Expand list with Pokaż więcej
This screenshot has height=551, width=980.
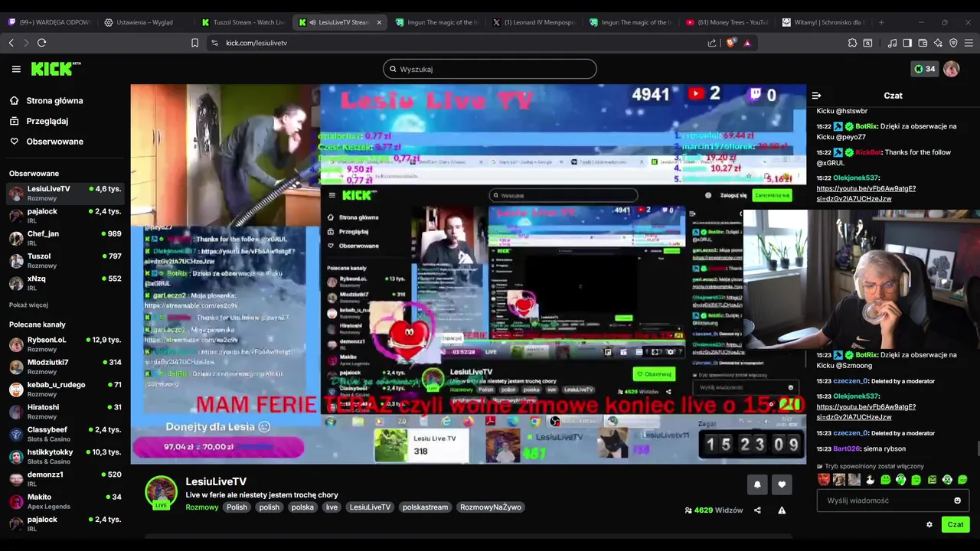tap(28, 305)
